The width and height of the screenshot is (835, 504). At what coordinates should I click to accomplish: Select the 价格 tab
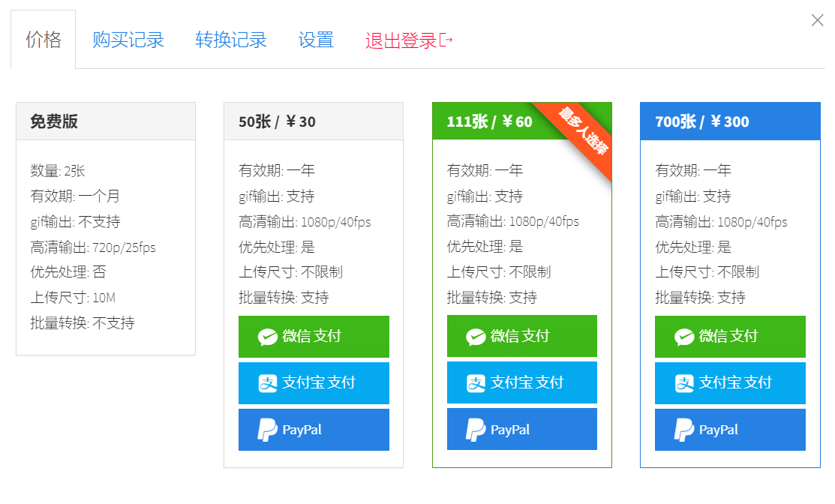pyautogui.click(x=43, y=40)
